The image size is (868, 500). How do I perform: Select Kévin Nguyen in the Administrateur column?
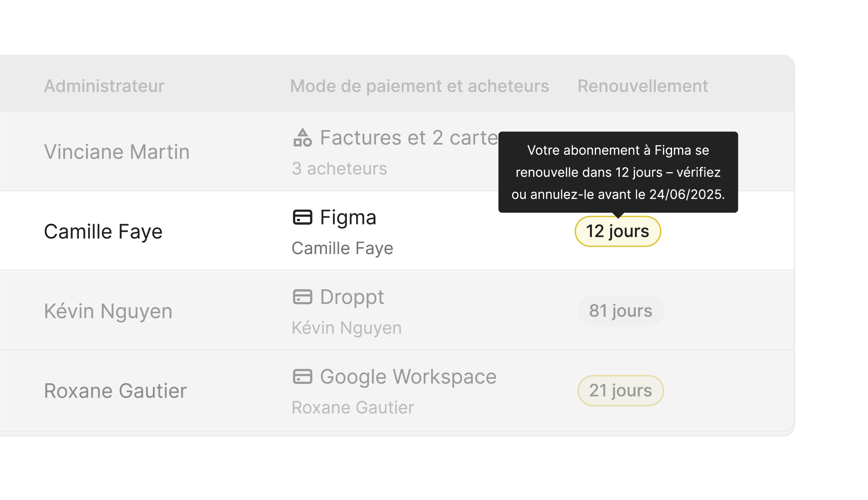[x=108, y=311]
